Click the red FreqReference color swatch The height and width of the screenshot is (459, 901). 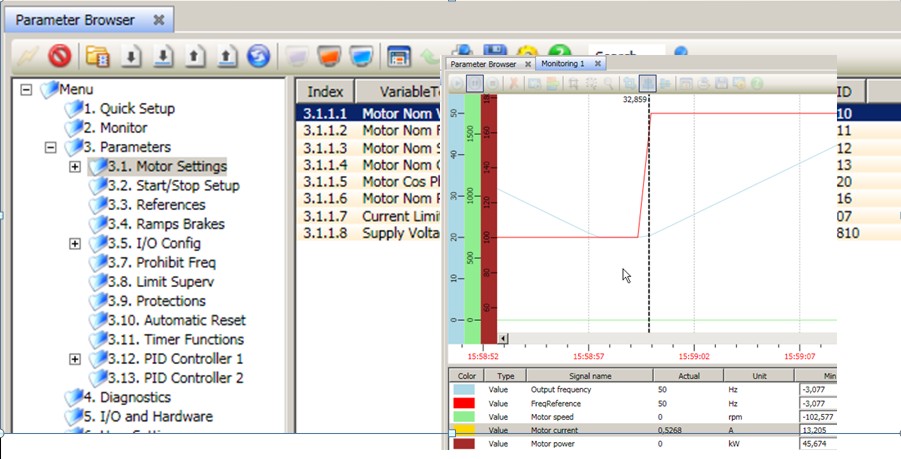(464, 403)
